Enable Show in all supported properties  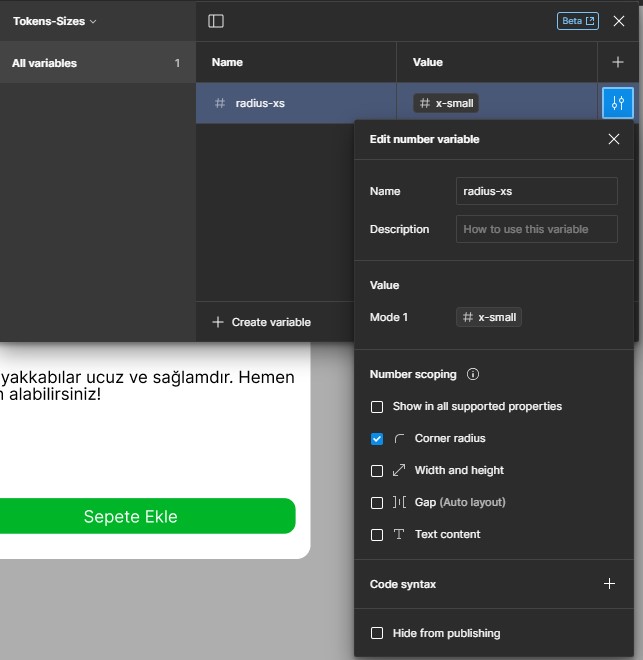coord(377,407)
